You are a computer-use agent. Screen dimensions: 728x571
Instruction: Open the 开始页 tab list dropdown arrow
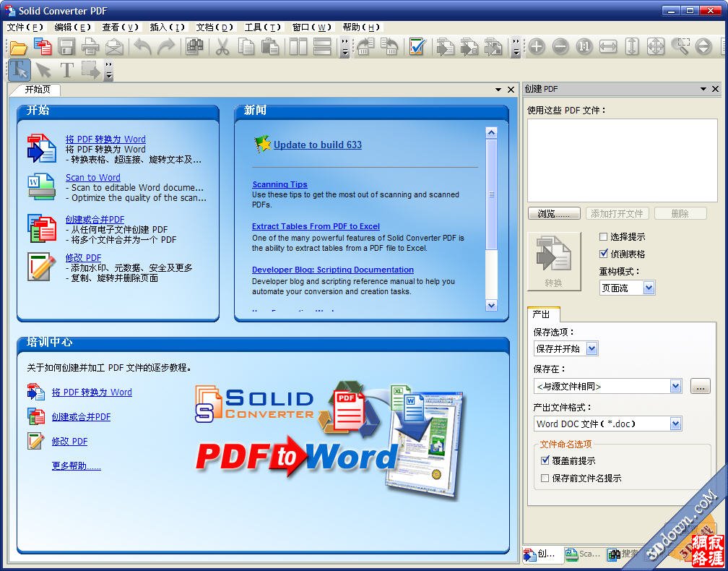point(498,90)
